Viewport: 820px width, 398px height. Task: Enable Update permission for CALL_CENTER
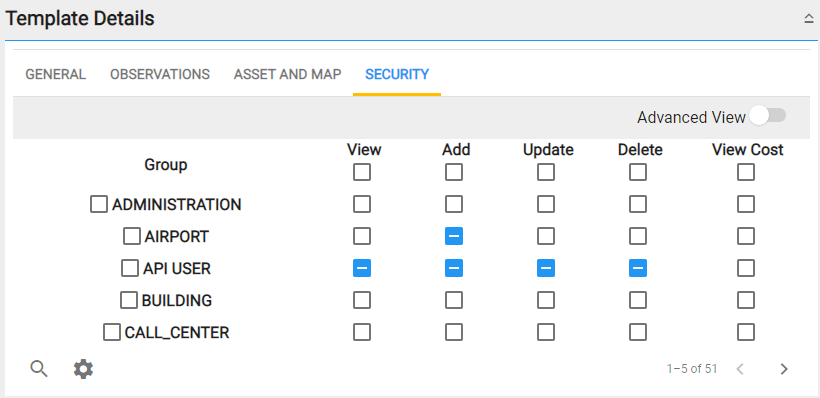(546, 332)
